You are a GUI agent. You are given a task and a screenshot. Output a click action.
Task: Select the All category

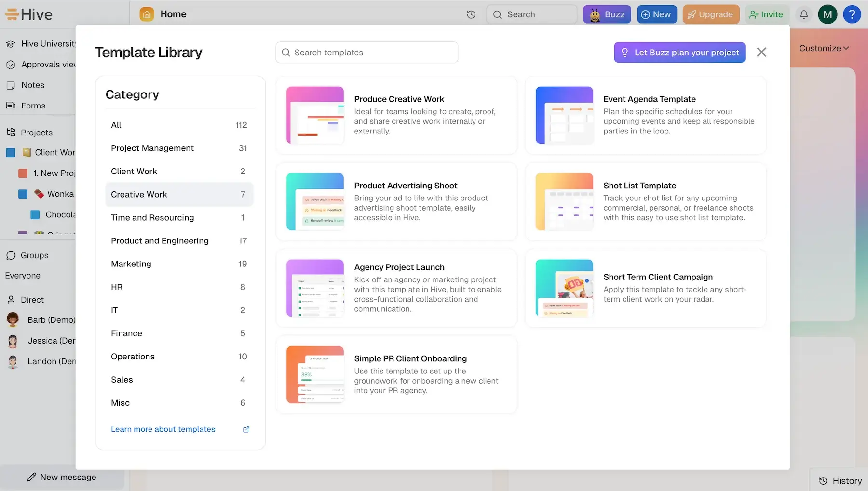tap(179, 125)
